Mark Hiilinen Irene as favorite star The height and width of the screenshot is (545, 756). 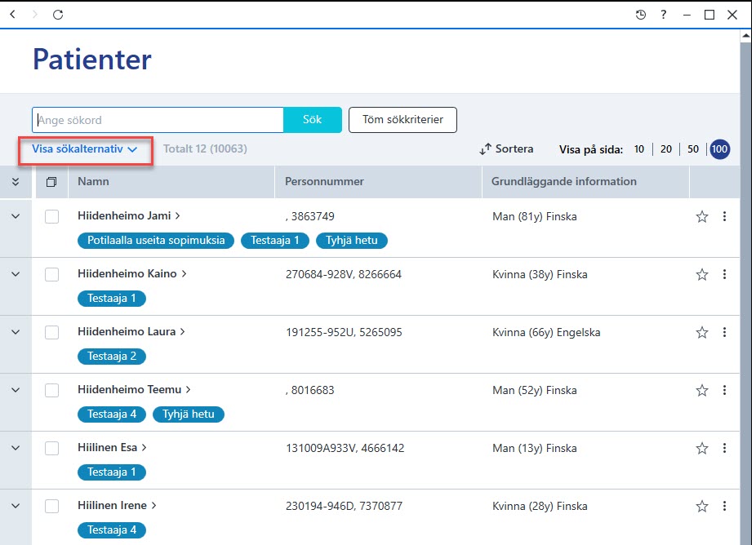coord(702,506)
